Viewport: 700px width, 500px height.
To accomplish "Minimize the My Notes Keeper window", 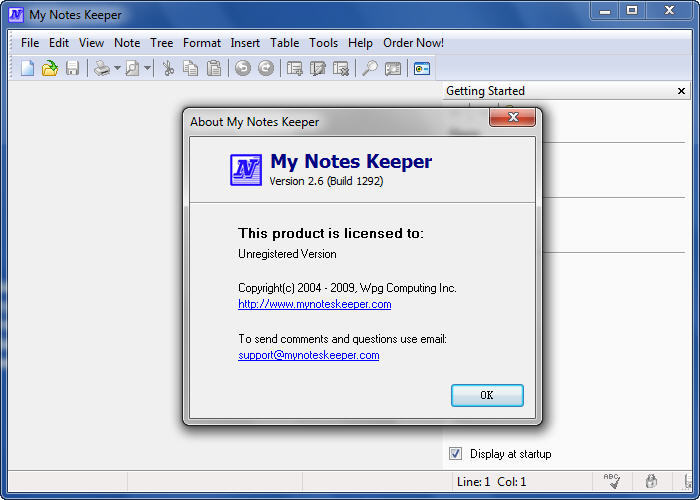I will click(605, 11).
